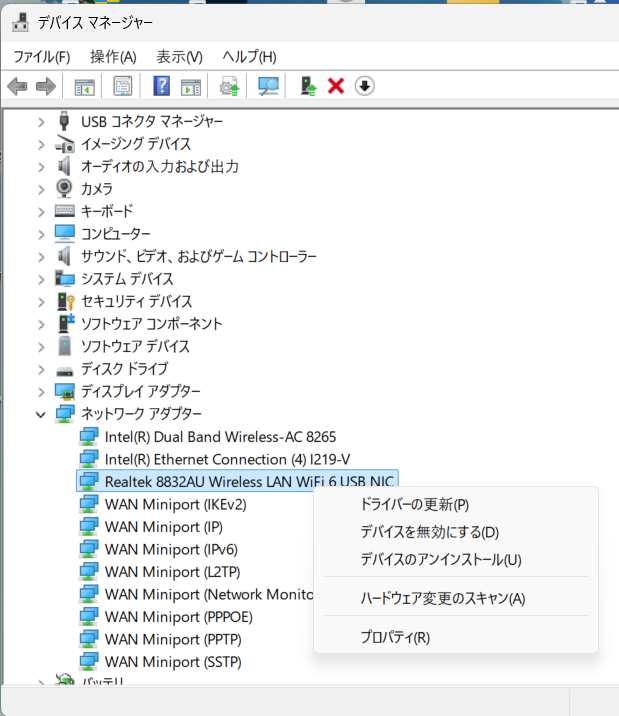This screenshot has width=619, height=716.
Task: Select WAN Miniport (L2TP) adapter
Action: pos(172,572)
